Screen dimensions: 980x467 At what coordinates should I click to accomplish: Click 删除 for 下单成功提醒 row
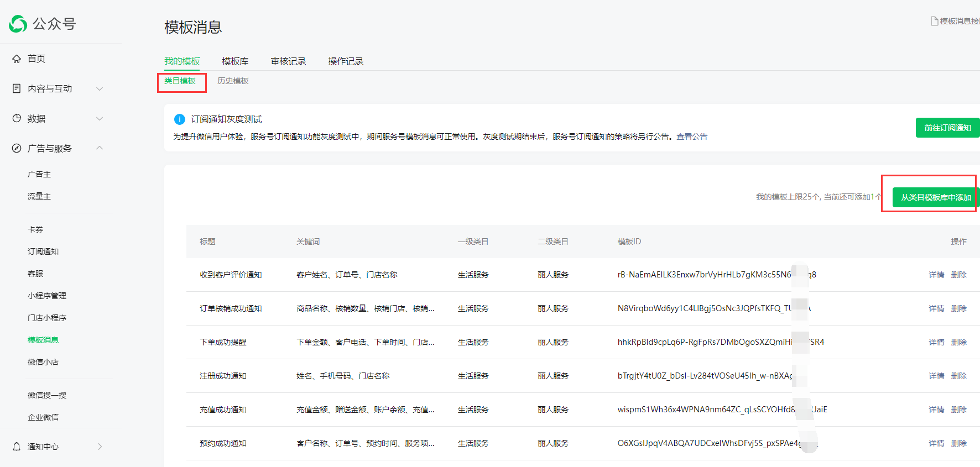coord(959,342)
